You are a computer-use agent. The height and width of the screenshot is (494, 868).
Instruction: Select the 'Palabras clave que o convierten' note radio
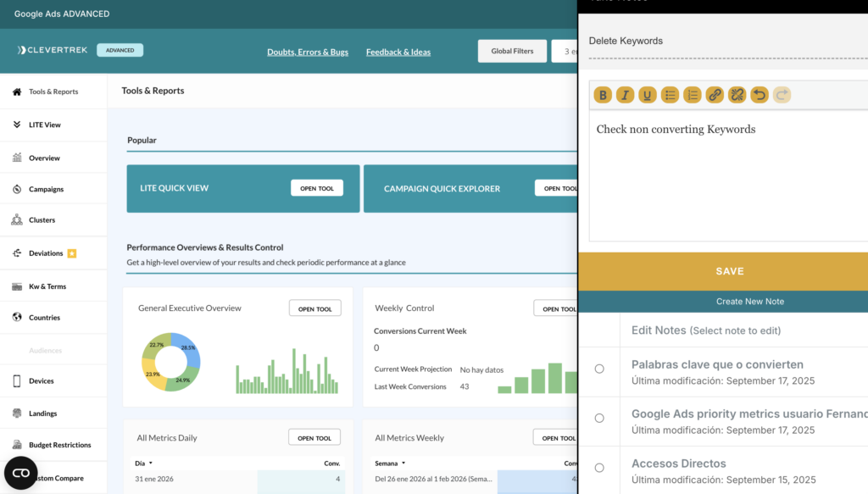pyautogui.click(x=599, y=369)
